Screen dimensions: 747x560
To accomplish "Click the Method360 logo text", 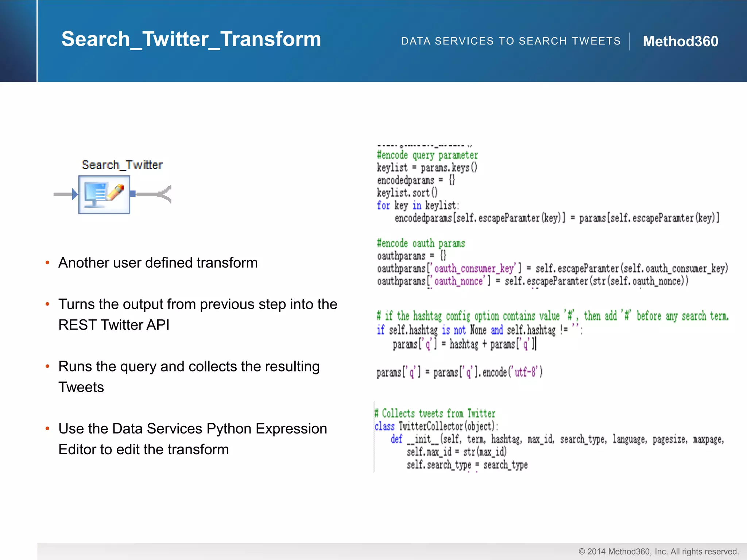I will coord(680,41).
